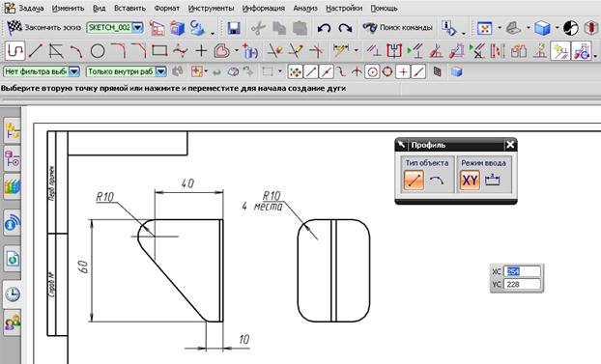Viewport: 601px width, 364px height.
Task: Select the Inferred Dimensions tool
Action: pyautogui.click(x=341, y=50)
